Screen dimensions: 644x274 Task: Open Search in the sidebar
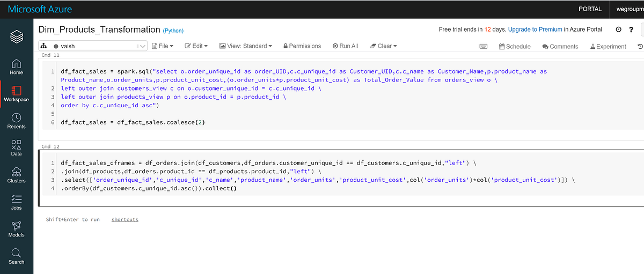(x=16, y=256)
